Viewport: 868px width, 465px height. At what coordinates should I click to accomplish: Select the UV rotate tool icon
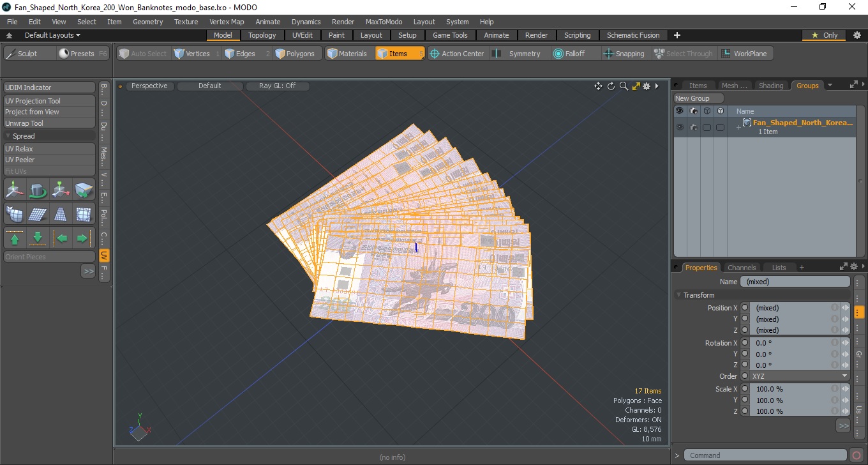(x=38, y=190)
